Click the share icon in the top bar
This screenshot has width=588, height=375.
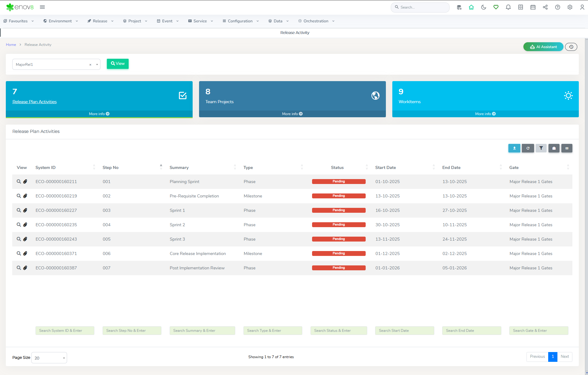click(x=545, y=7)
